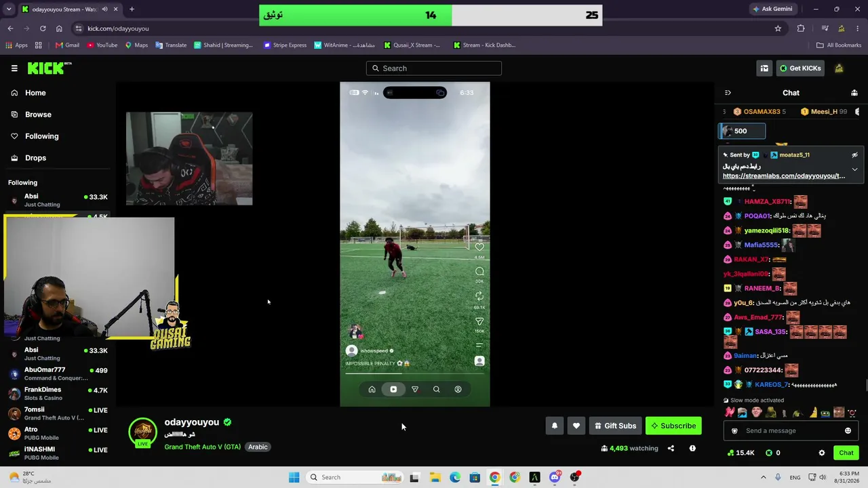Screen dimensions: 868x488
Task: Open a new browser tab
Action: (132, 9)
